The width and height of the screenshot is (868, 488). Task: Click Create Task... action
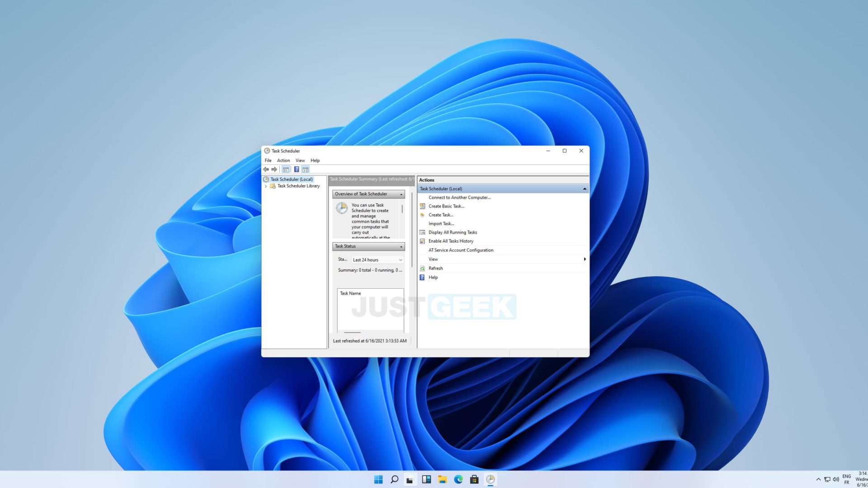coord(441,215)
